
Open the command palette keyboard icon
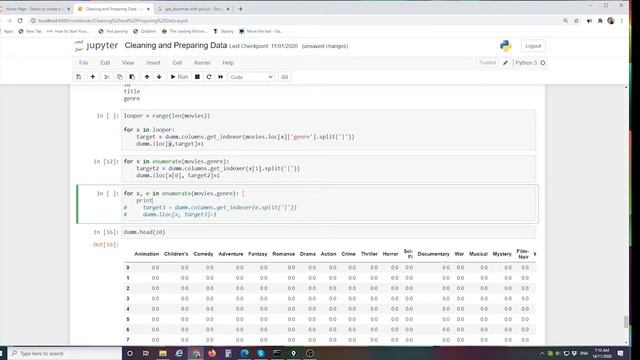[285, 77]
